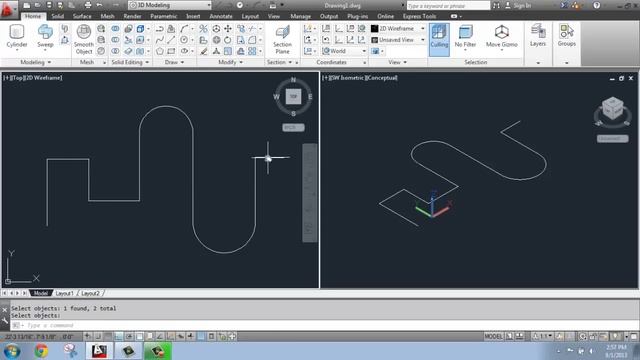This screenshot has width=640, height=360.
Task: Expand the Modify panel
Action: tap(231, 62)
